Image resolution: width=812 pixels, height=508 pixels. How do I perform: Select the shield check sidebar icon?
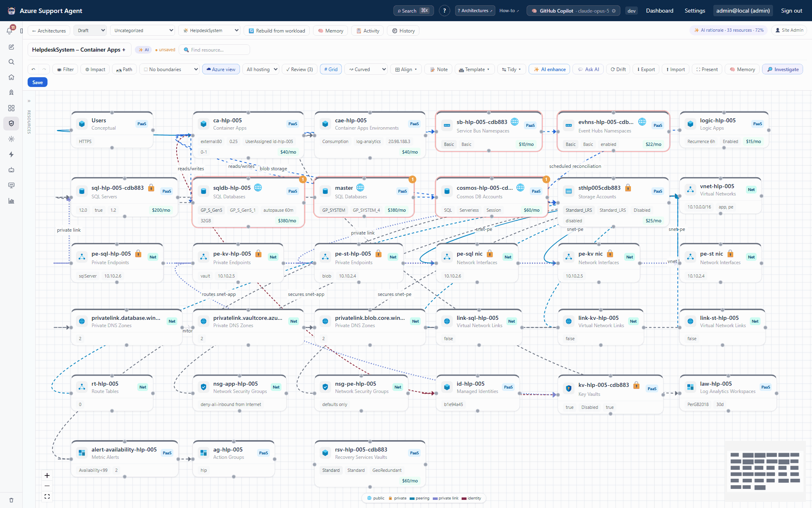[x=11, y=124]
